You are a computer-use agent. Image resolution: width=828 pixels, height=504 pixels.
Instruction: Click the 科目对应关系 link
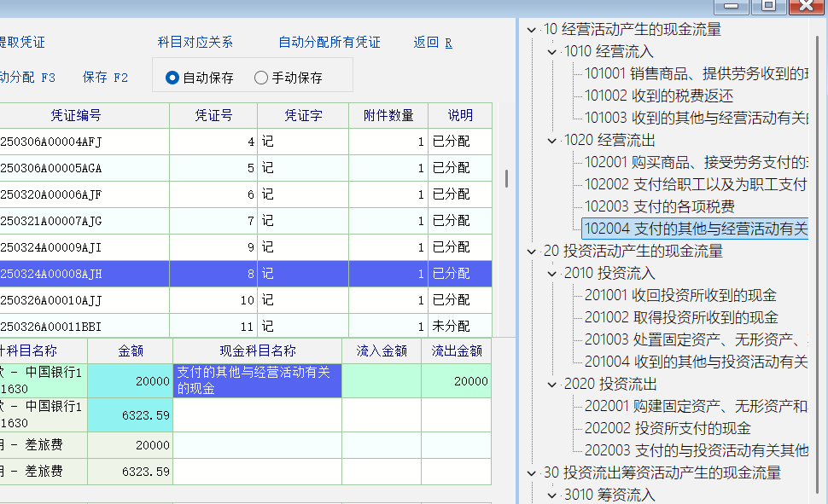tap(195, 43)
